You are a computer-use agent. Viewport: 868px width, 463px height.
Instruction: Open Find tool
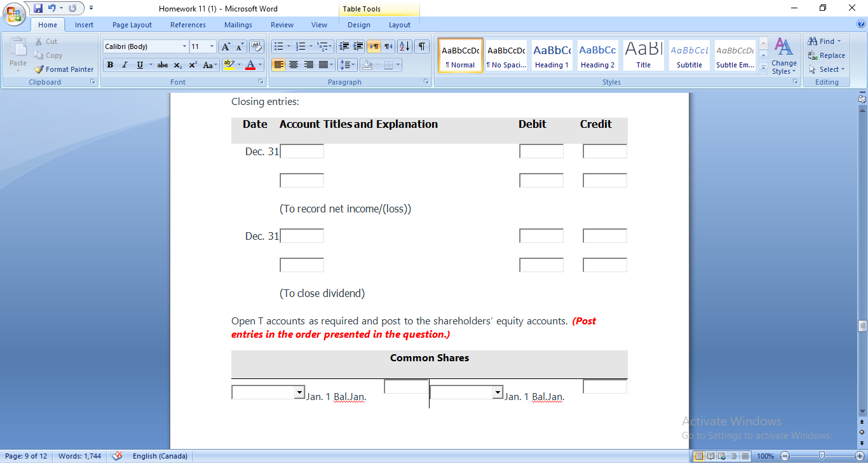(x=825, y=41)
